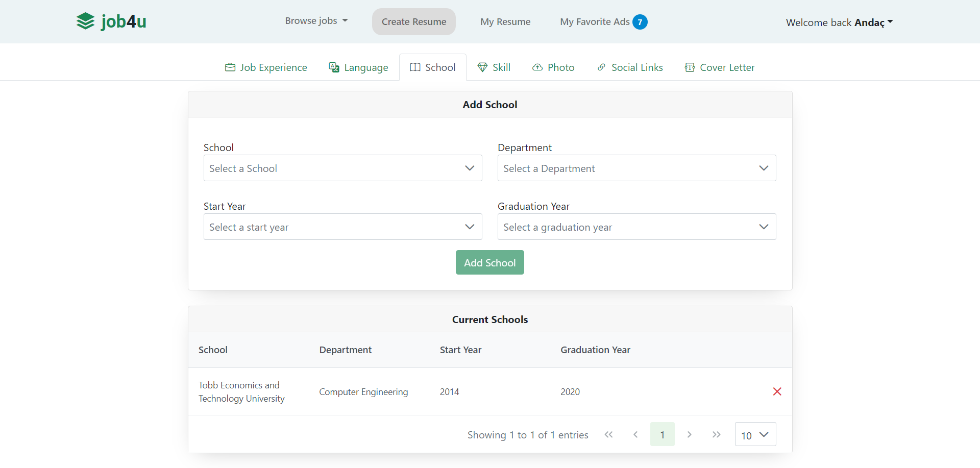The height and width of the screenshot is (468, 980).
Task: Select the School tab
Action: [x=433, y=67]
